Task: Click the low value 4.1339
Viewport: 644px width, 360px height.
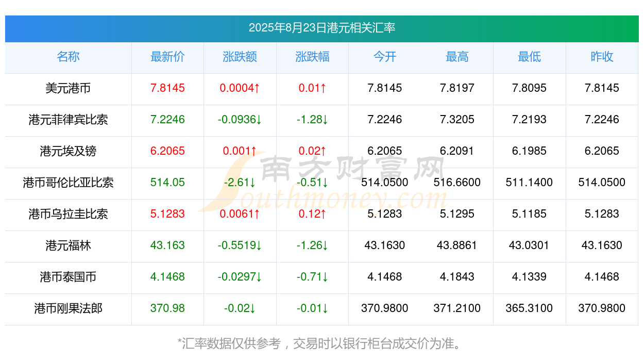Action: tap(530, 277)
